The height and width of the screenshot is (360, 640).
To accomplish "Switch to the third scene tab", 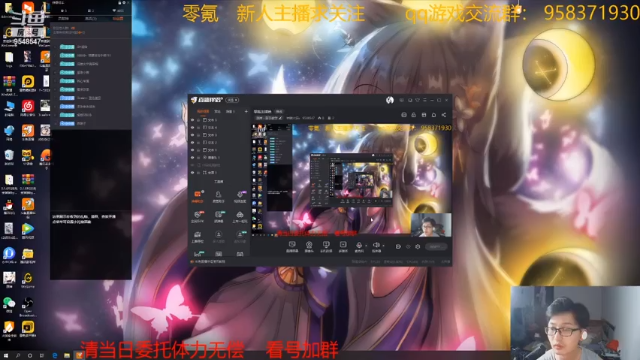I will pos(230,111).
